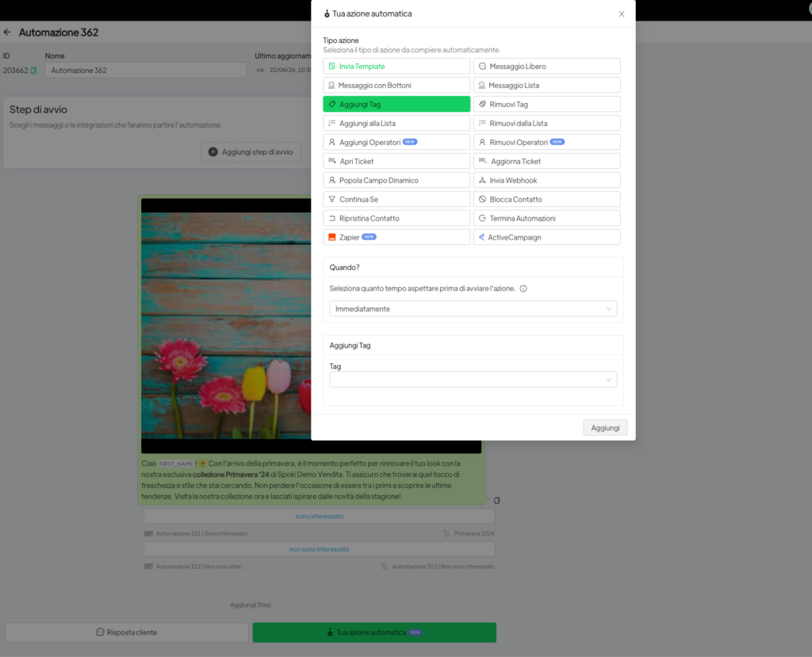This screenshot has height=657, width=812.
Task: Click the Risposta cliente button
Action: tap(127, 632)
